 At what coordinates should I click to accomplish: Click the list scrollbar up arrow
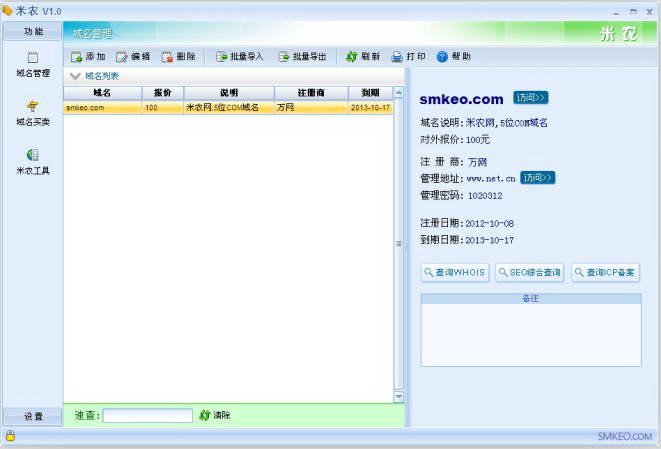(x=398, y=92)
